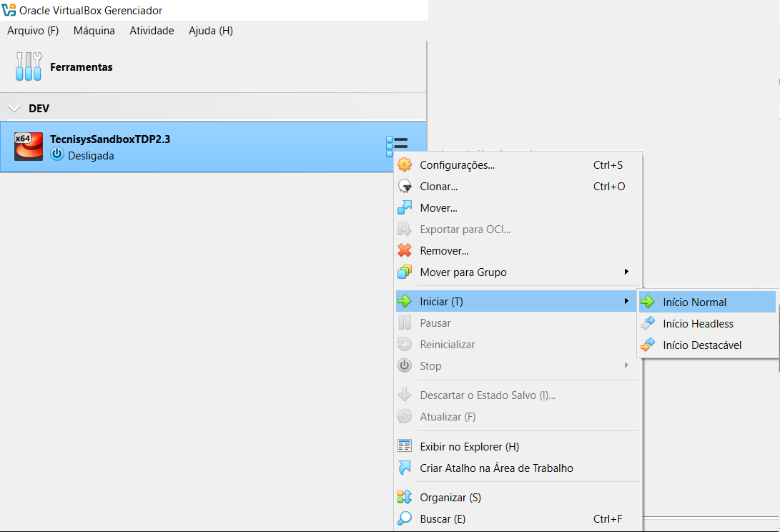Open the Ferramentas tools icon
The width and height of the screenshot is (780, 532).
(x=29, y=66)
